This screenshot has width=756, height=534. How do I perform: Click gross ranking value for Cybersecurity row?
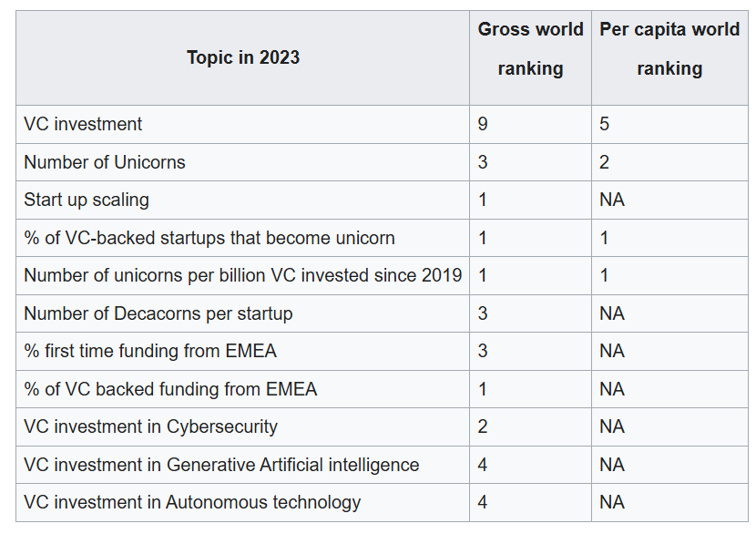[483, 426]
